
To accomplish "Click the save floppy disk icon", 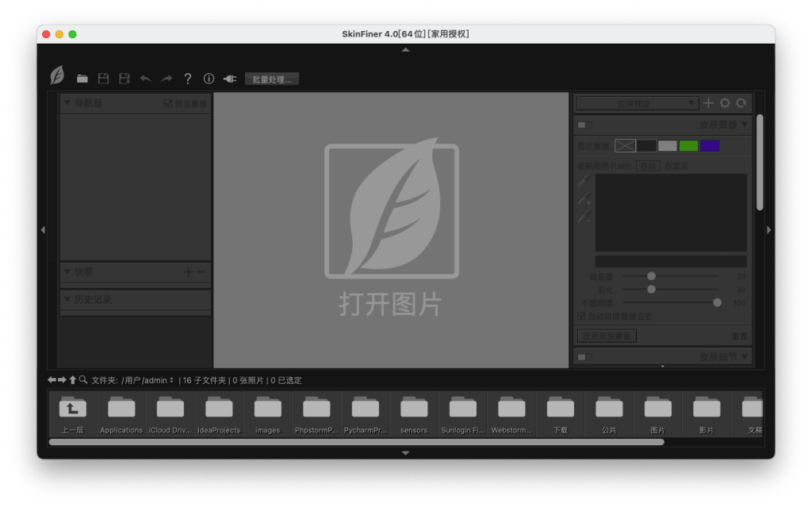I will click(104, 79).
